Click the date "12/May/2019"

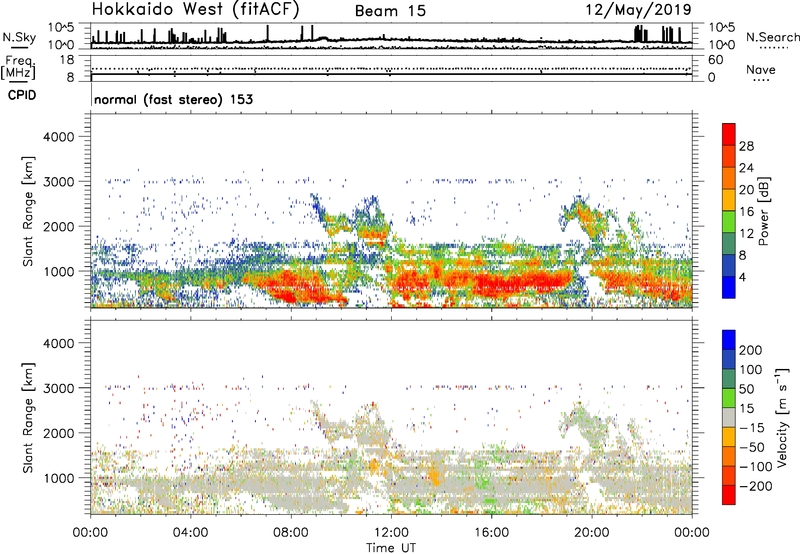[x=638, y=10]
